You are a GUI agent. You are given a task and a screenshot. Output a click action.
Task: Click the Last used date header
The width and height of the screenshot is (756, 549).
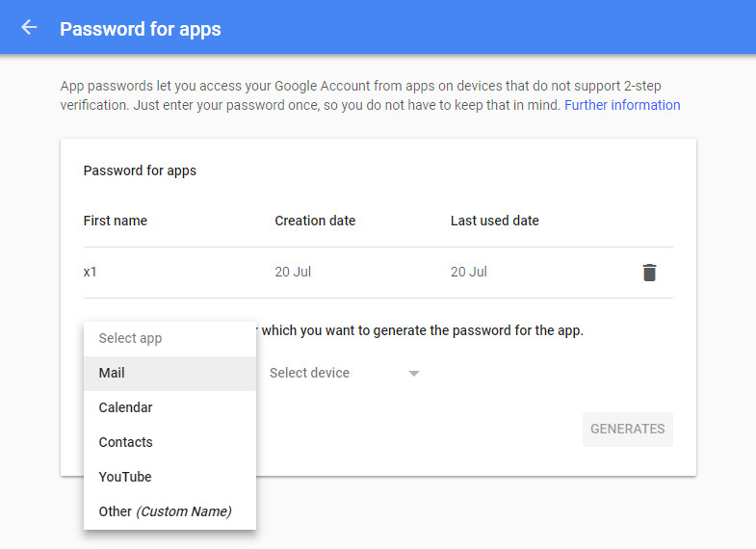coord(495,221)
